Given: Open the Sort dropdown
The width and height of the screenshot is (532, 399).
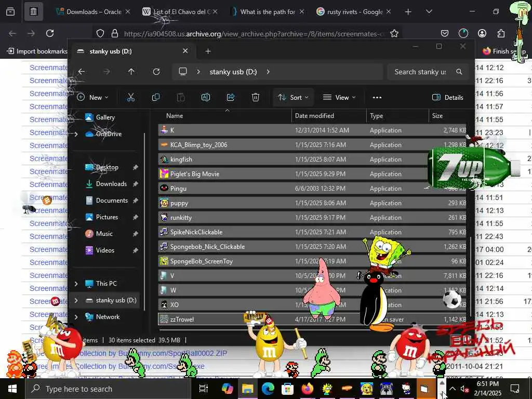Looking at the screenshot, I should pyautogui.click(x=293, y=98).
